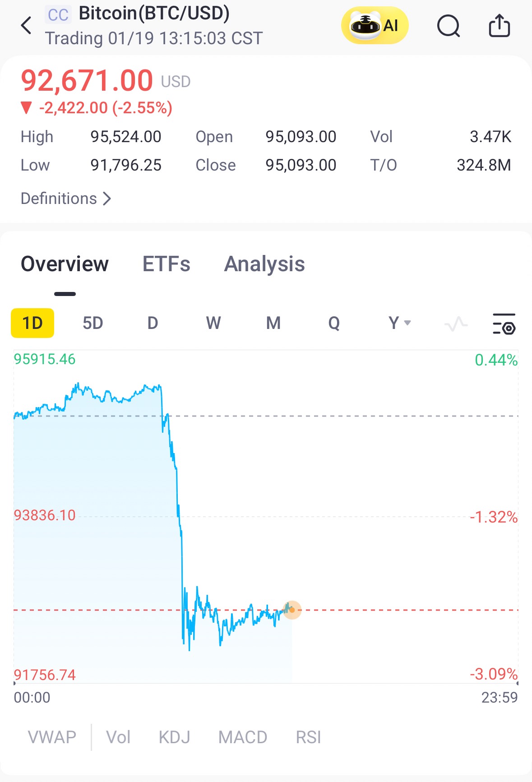Tap the CC crypto badge icon
The height and width of the screenshot is (782, 532).
click(x=58, y=15)
